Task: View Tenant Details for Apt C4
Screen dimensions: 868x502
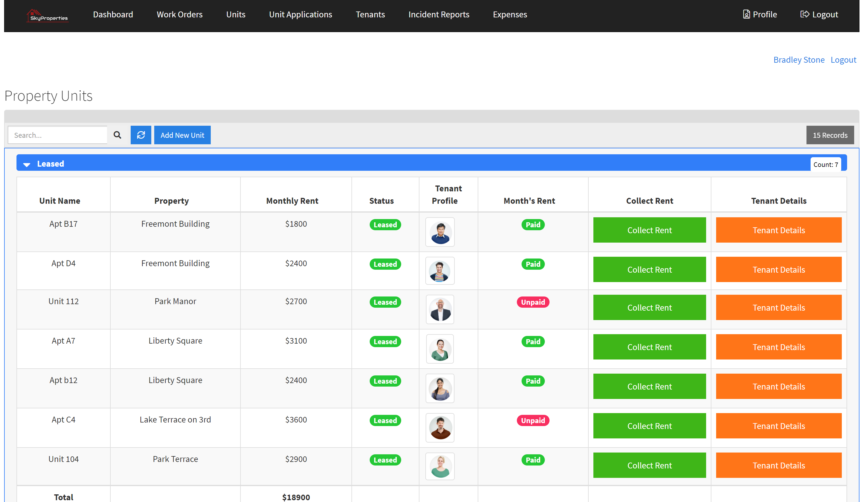Action: 779,426
